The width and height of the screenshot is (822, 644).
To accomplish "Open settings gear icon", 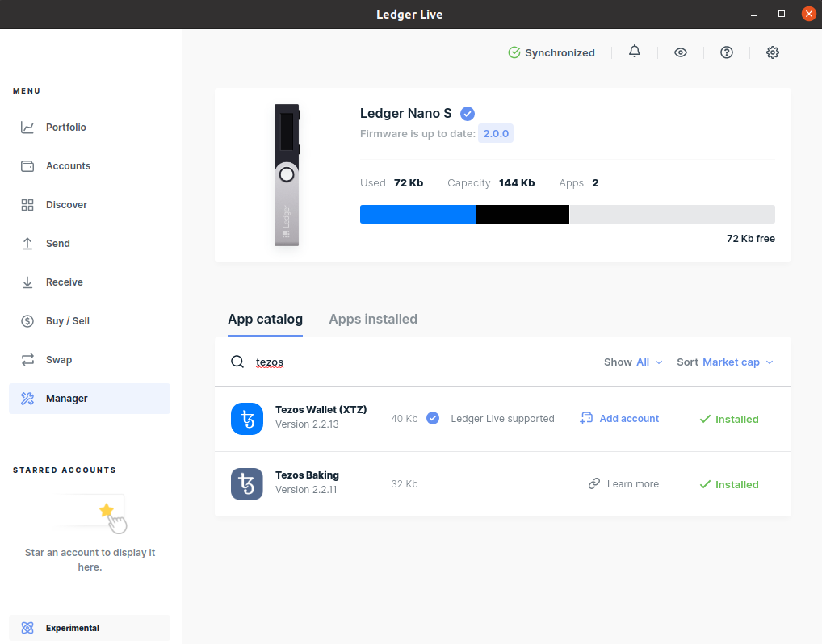I will pyautogui.click(x=773, y=52).
